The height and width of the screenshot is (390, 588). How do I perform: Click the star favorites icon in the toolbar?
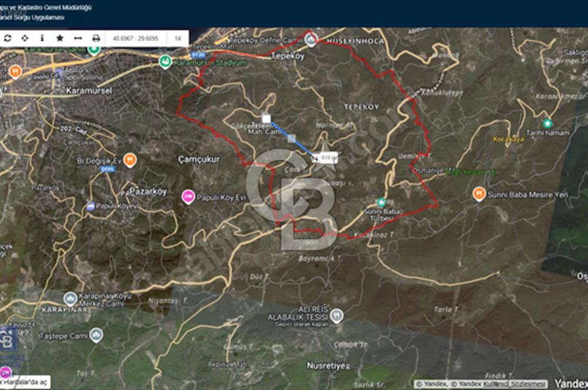click(x=59, y=38)
